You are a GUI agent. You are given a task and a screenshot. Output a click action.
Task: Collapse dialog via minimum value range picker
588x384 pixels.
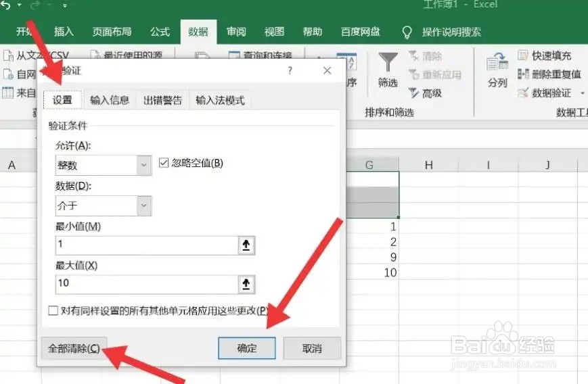[x=246, y=245]
